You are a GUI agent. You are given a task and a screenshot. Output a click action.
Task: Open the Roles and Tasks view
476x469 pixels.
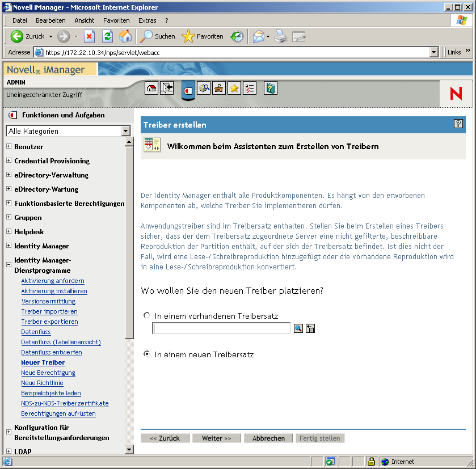coord(188,88)
